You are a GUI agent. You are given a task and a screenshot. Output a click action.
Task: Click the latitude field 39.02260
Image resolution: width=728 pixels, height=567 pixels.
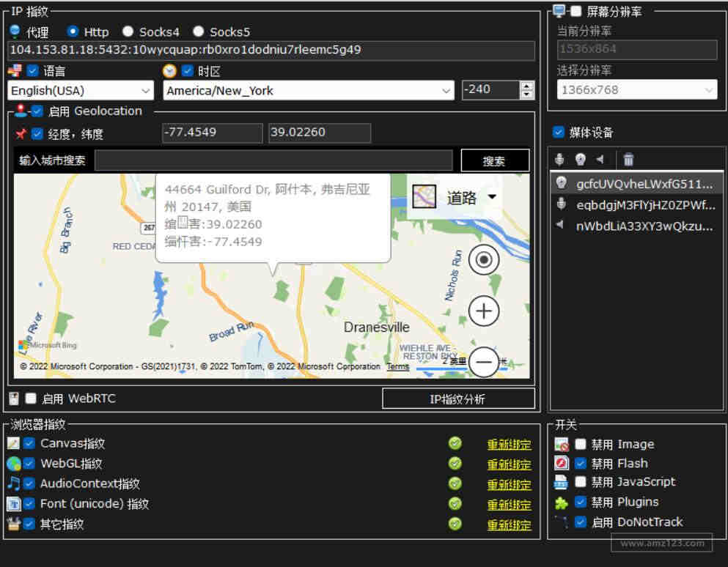click(320, 133)
